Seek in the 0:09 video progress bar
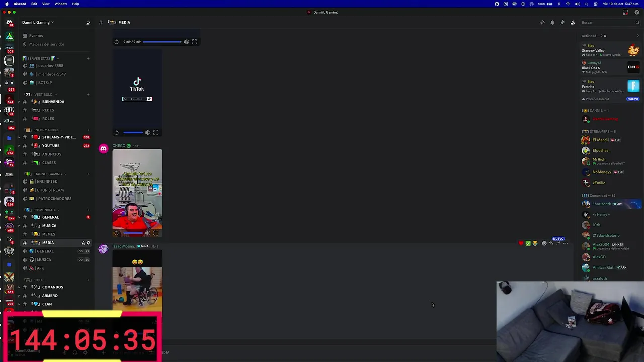644x362 pixels. pos(162,42)
